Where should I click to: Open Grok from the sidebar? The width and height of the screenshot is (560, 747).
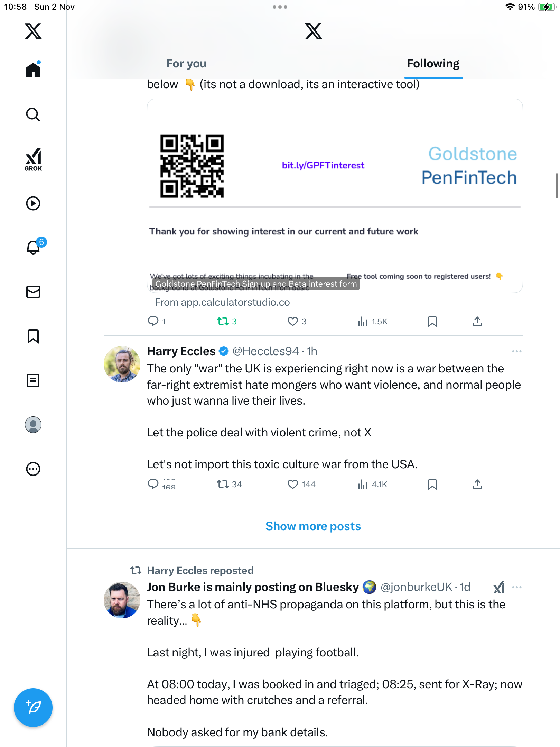[x=33, y=159]
